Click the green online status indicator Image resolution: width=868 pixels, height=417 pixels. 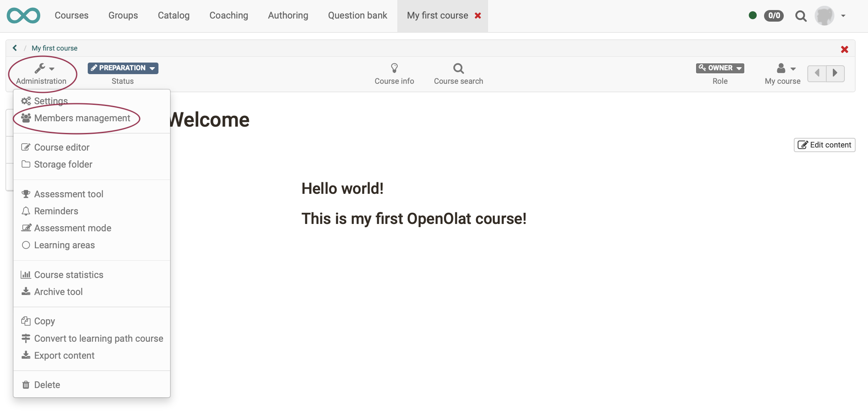tap(752, 15)
